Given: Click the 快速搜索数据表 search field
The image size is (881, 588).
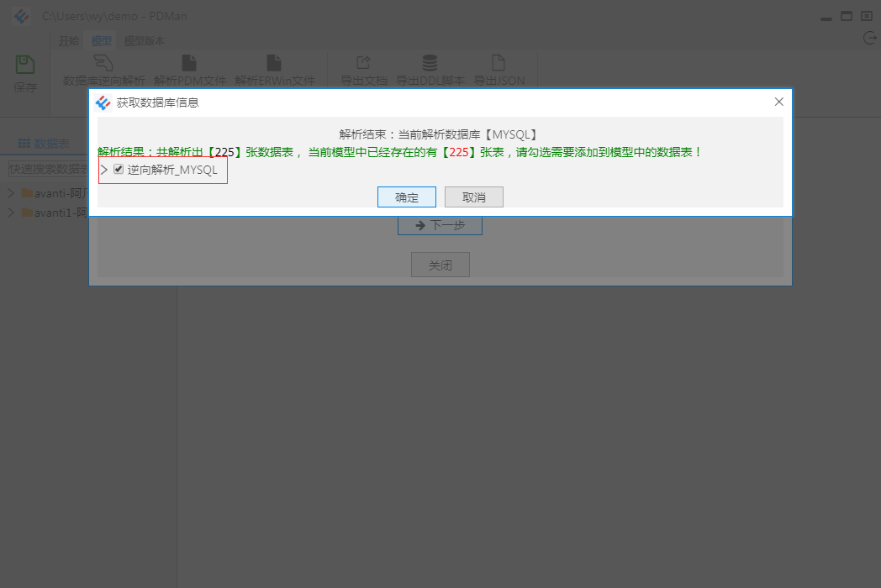Looking at the screenshot, I should pyautogui.click(x=49, y=169).
